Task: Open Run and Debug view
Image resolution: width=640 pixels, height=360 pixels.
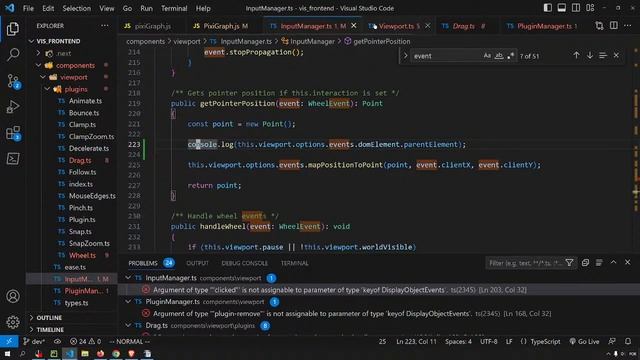Action: [x=13, y=107]
